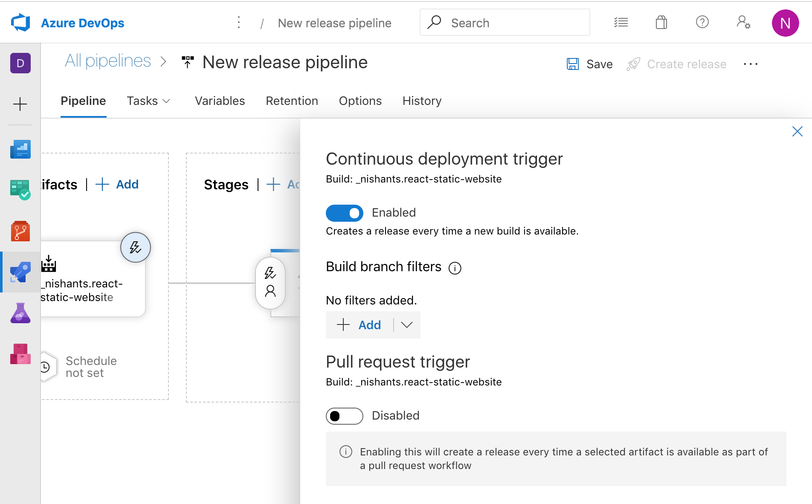812x504 pixels.
Task: Open stage pre-deployment conditions icon
Action: 270,283
